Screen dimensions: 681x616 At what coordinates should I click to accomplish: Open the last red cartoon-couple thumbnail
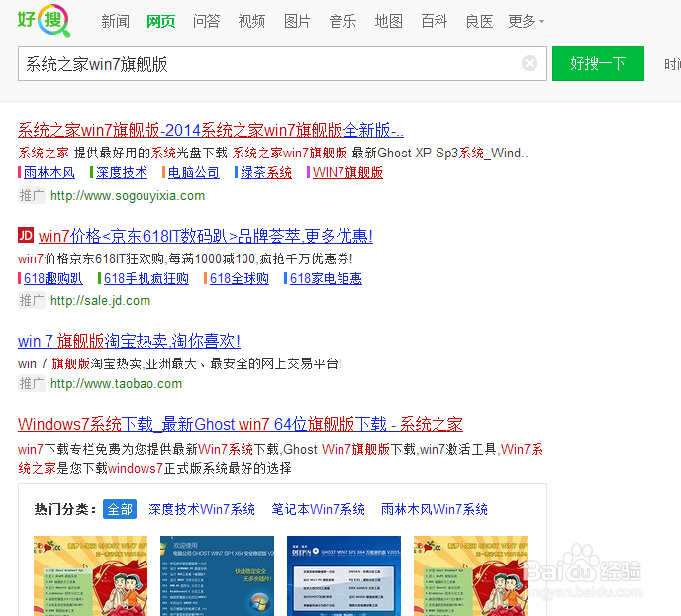tap(470, 575)
